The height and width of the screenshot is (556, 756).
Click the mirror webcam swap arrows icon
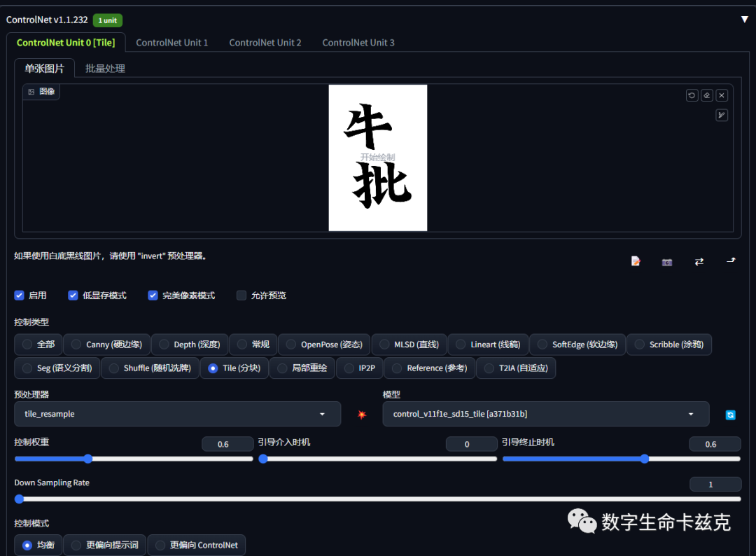point(699,261)
